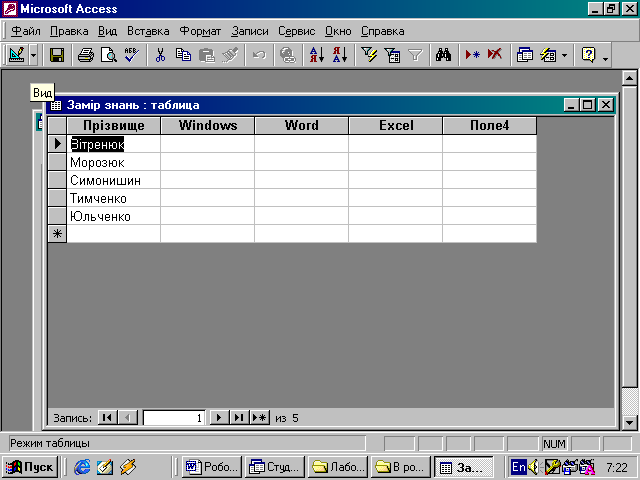Open the Правка menu
The image size is (640, 480).
pos(69,31)
